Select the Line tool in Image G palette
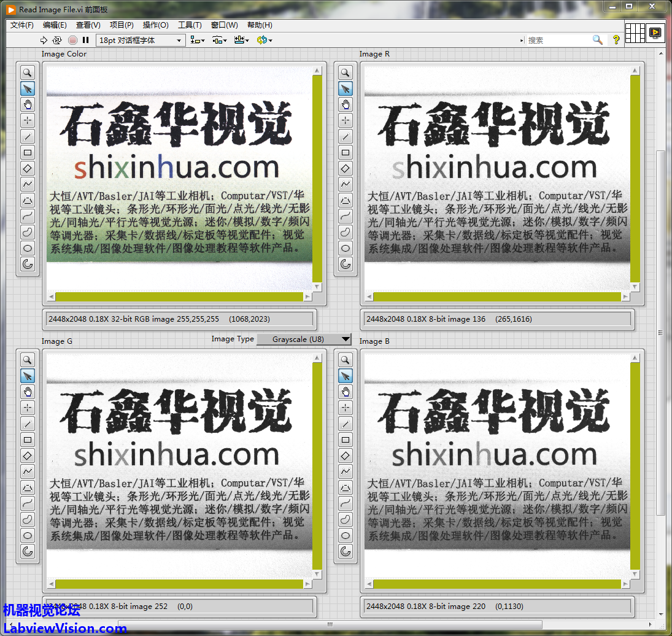Screen dimensions: 672x636 pyautogui.click(x=28, y=424)
